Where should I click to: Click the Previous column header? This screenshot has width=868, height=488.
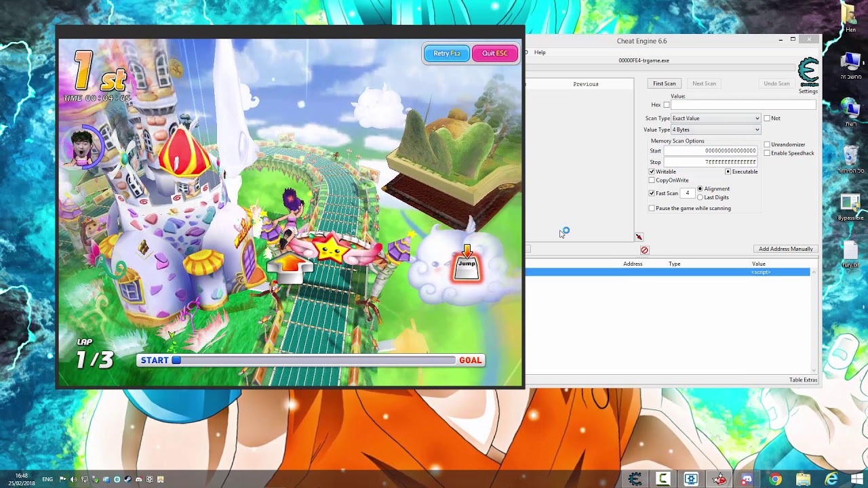[x=585, y=84]
